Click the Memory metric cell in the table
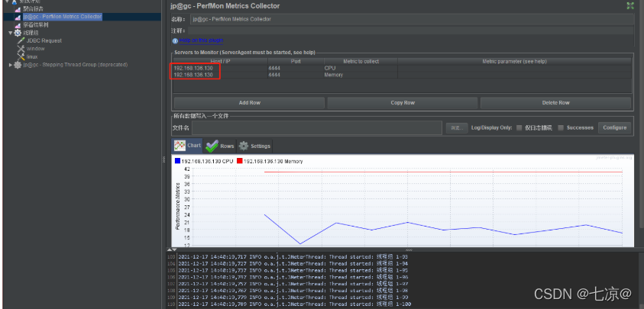The image size is (644, 309). 361,75
